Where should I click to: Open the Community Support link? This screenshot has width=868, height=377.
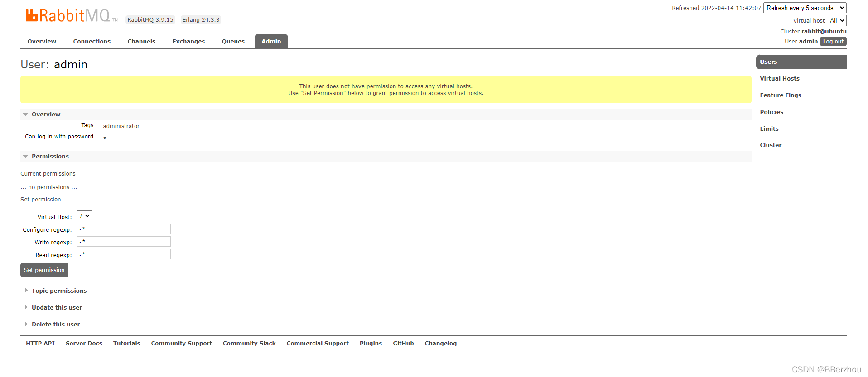coord(182,343)
